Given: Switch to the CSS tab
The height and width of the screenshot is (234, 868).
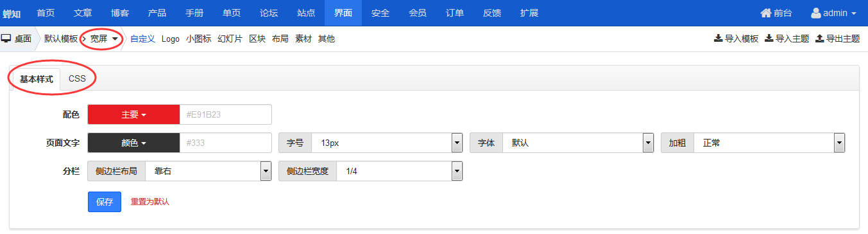Looking at the screenshot, I should 77,78.
